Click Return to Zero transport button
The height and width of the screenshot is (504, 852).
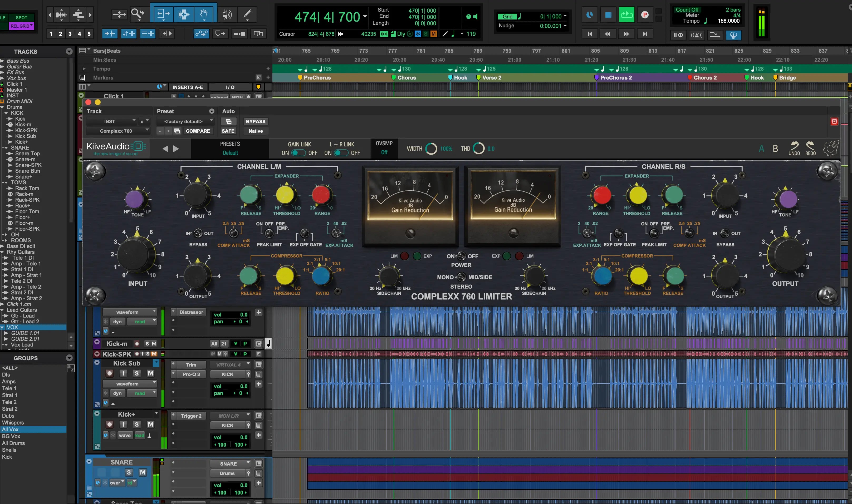590,34
